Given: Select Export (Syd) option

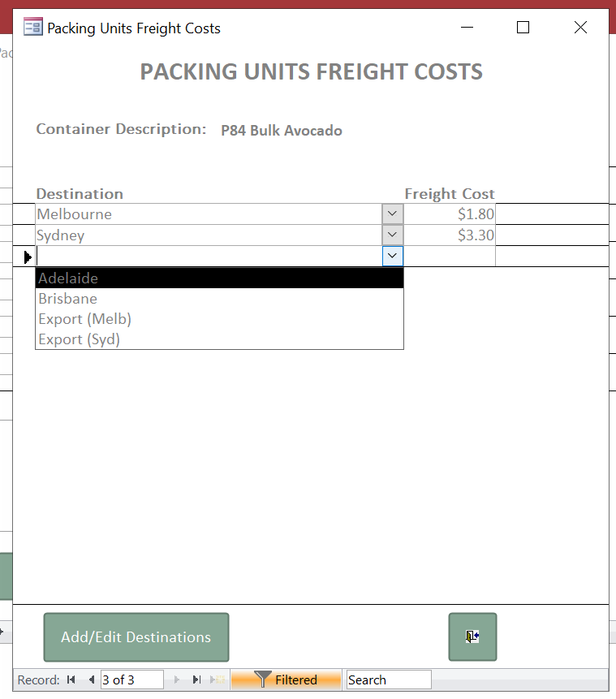Looking at the screenshot, I should [x=219, y=339].
